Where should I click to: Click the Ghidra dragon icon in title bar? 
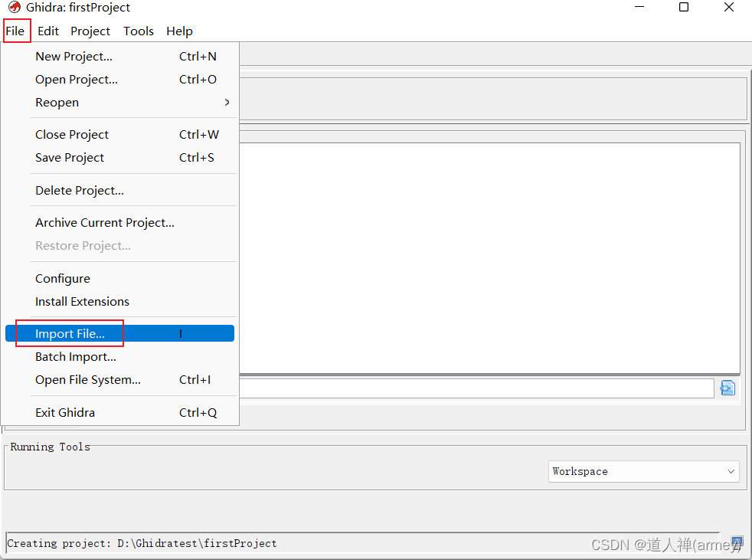pos(15,7)
